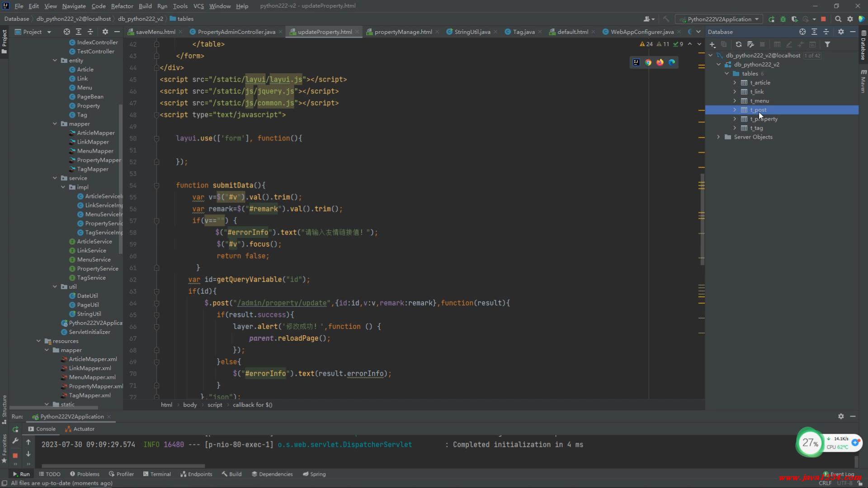Click the db_python222_v2@localhost breadcrumb in the navigation bar
This screenshot has width=868, height=488.
tap(73, 19)
